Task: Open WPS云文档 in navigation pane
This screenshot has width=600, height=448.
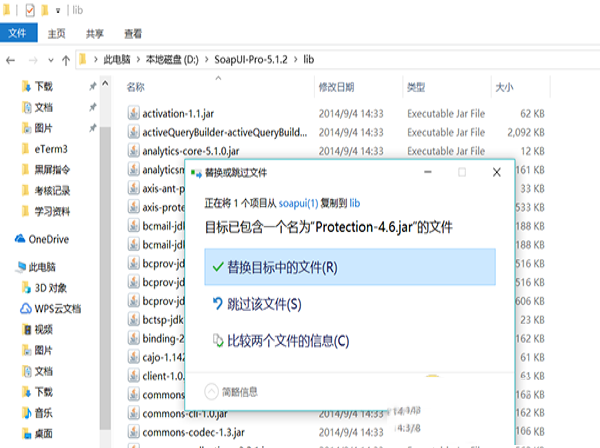Action: pos(51,308)
